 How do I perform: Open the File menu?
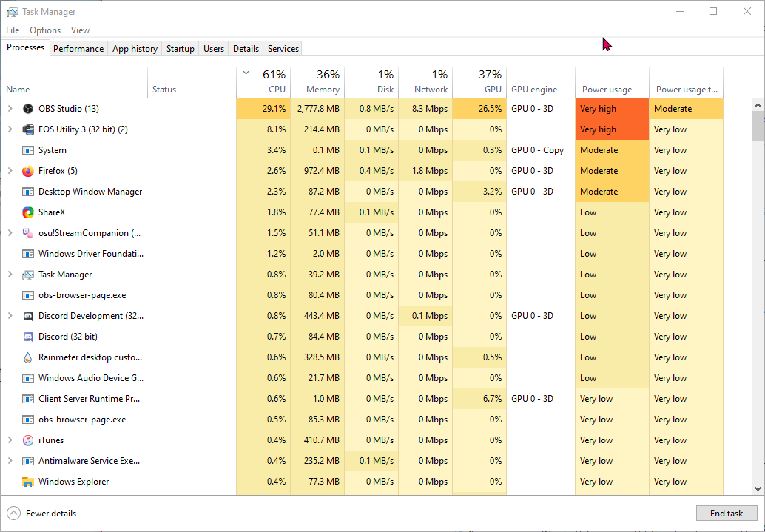coord(13,30)
